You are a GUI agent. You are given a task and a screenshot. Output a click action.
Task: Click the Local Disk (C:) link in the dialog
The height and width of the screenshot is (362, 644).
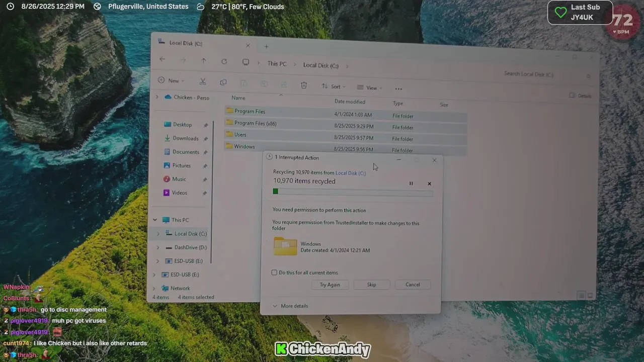351,173
